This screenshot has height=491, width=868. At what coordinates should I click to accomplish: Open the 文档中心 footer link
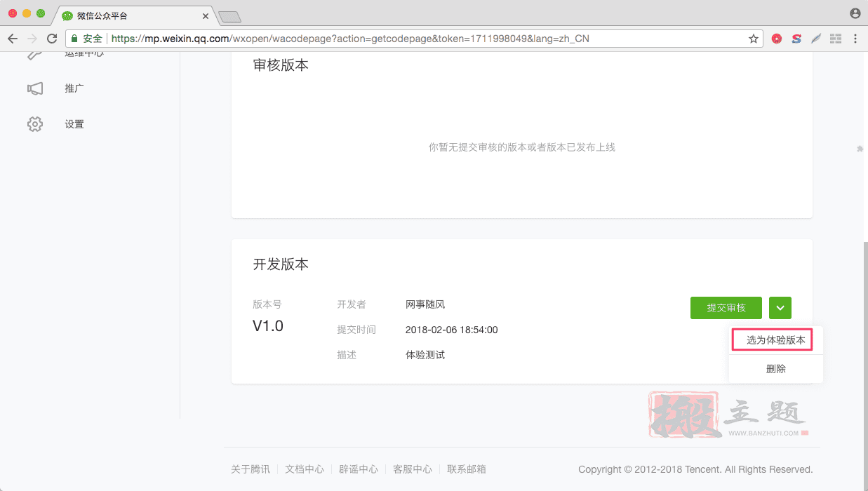305,469
